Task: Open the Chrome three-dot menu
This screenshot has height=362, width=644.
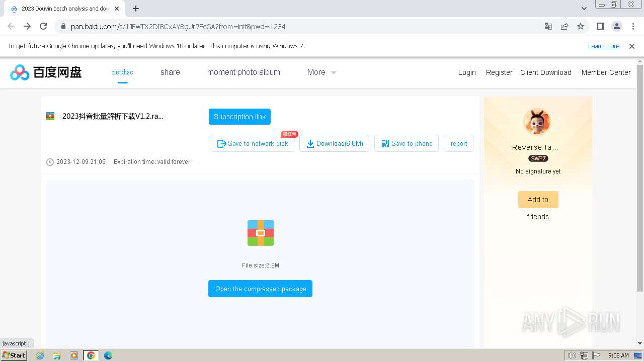Action: point(633,26)
